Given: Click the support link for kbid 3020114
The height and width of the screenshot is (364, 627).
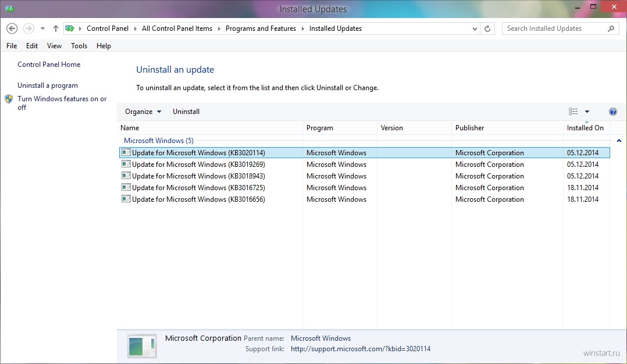Looking at the screenshot, I should click(361, 349).
